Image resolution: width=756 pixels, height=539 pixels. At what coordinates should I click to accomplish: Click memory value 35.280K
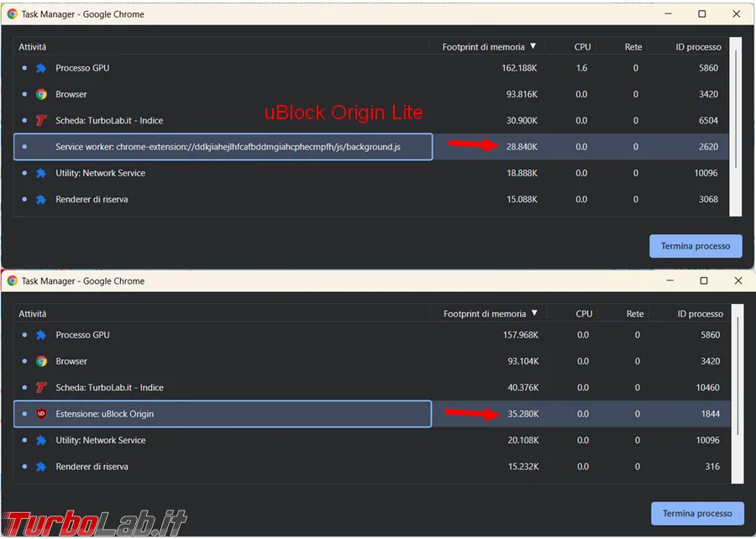pos(523,414)
